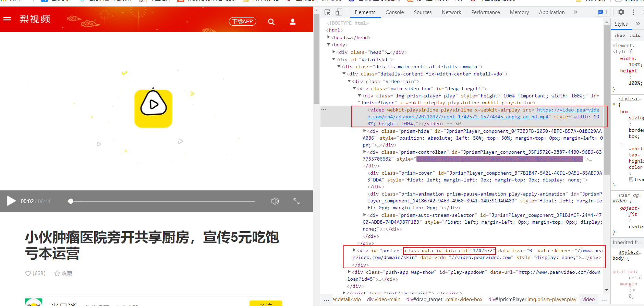The image size is (644, 306).
Task: Open the video src mp4 link
Action: click(x=483, y=114)
